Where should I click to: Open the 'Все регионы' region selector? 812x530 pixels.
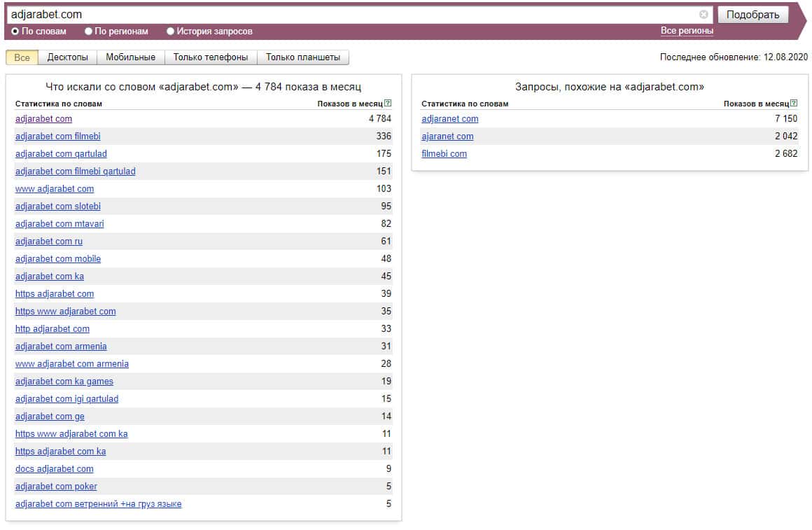click(x=687, y=31)
